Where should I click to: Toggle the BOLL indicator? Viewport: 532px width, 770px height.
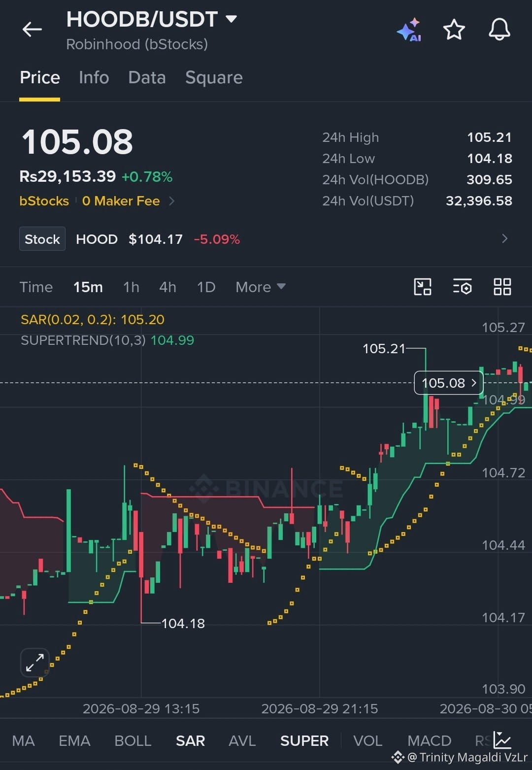coord(133,740)
